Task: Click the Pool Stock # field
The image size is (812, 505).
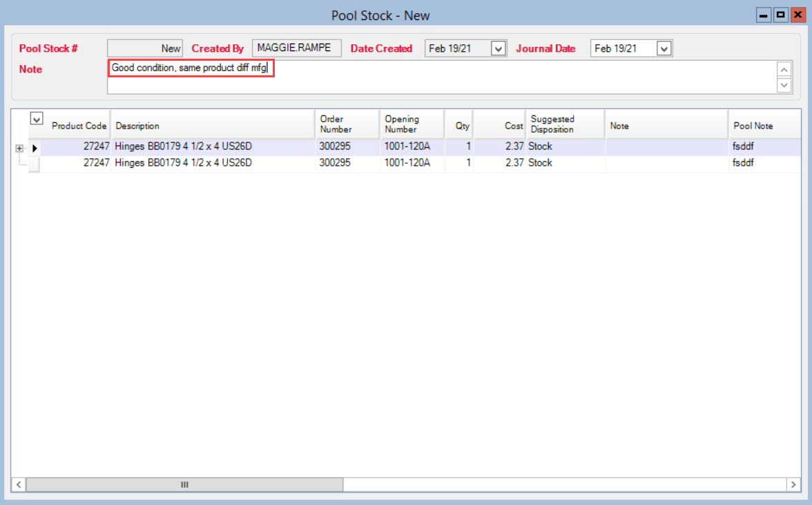Action: [145, 48]
